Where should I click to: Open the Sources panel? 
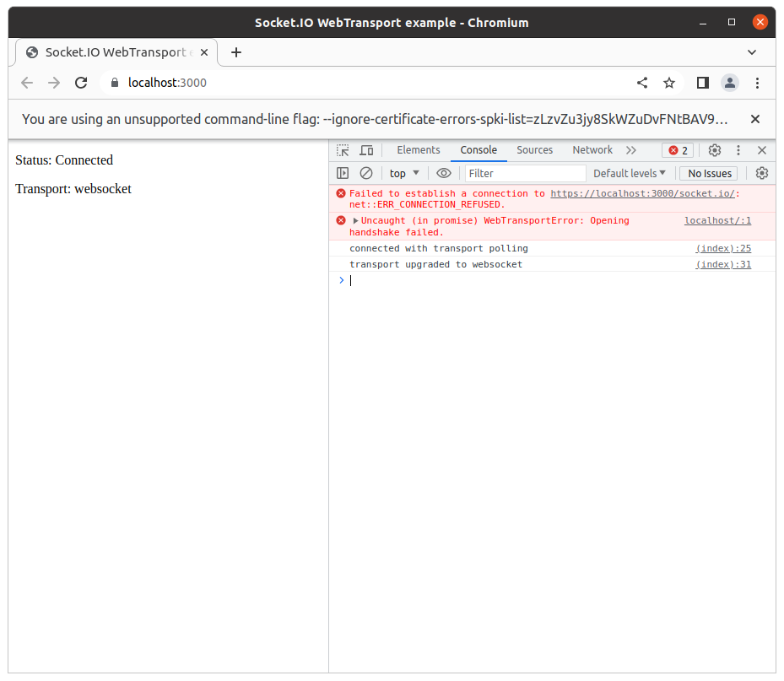(x=534, y=149)
